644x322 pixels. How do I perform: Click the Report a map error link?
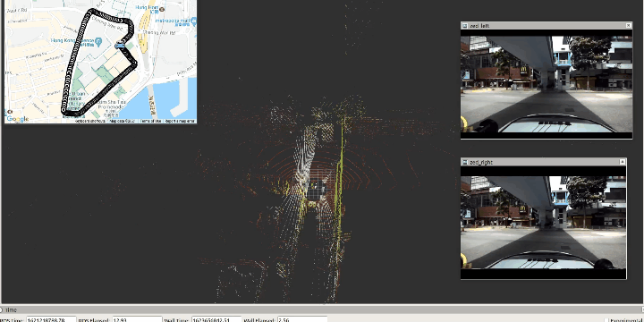click(x=181, y=121)
